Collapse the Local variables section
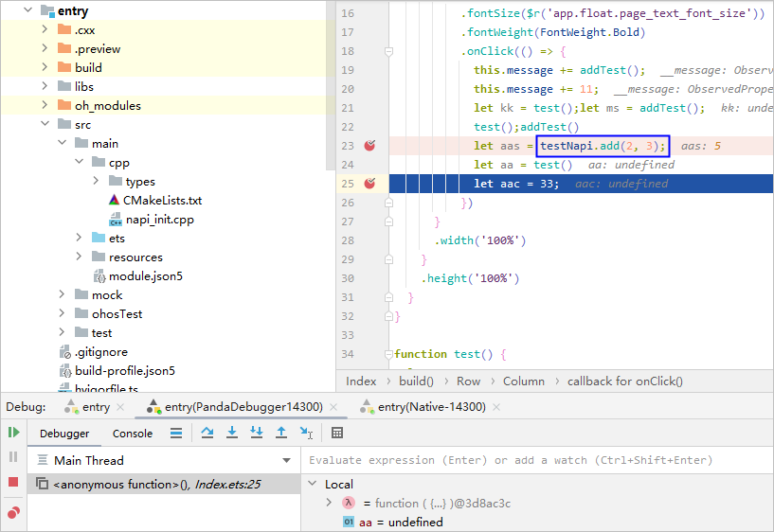Image resolution: width=774 pixels, height=532 pixels. point(314,484)
